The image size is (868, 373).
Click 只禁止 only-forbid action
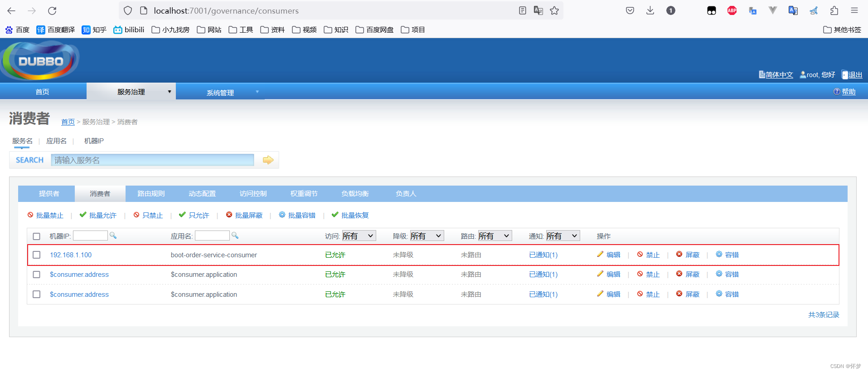148,215
